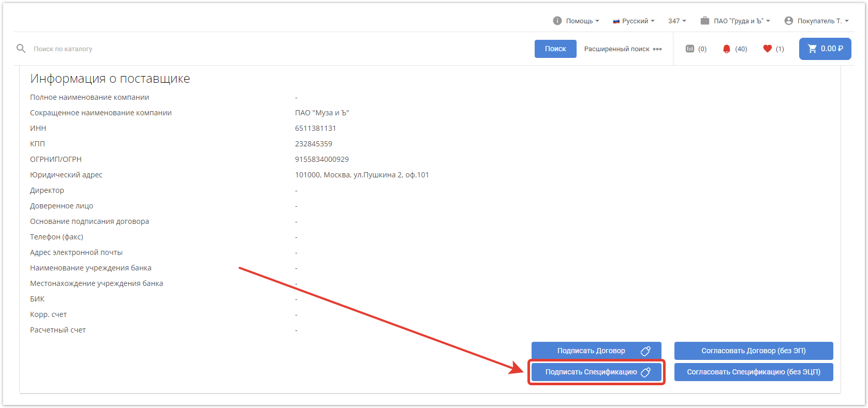This screenshot has height=408, width=868.
Task: Open the comparison list icon showing (0)
Action: (x=689, y=49)
